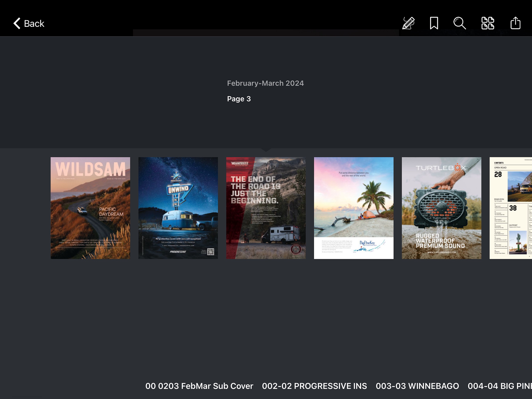
Task: Click Back button to return
Action: point(28,23)
